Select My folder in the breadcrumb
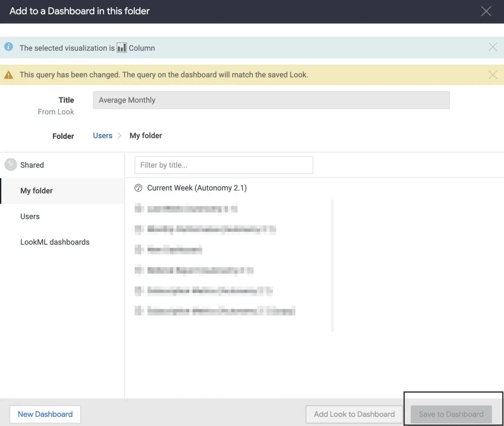504x426 pixels. coord(146,135)
